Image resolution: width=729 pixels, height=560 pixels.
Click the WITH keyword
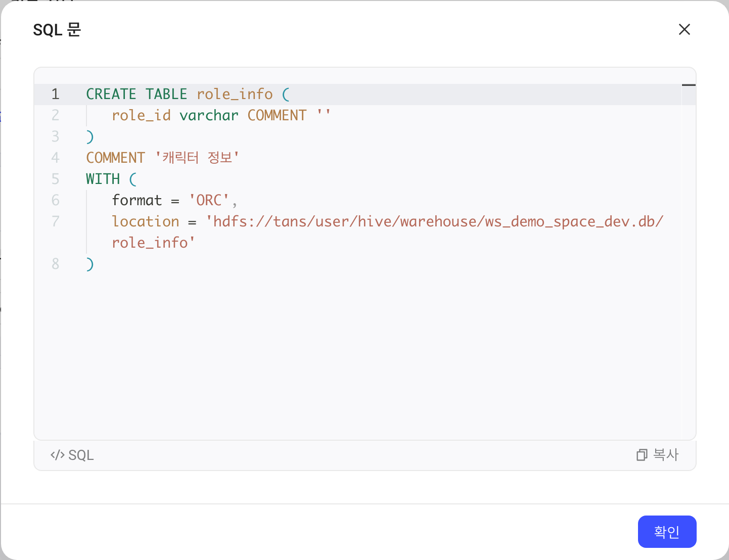(103, 179)
